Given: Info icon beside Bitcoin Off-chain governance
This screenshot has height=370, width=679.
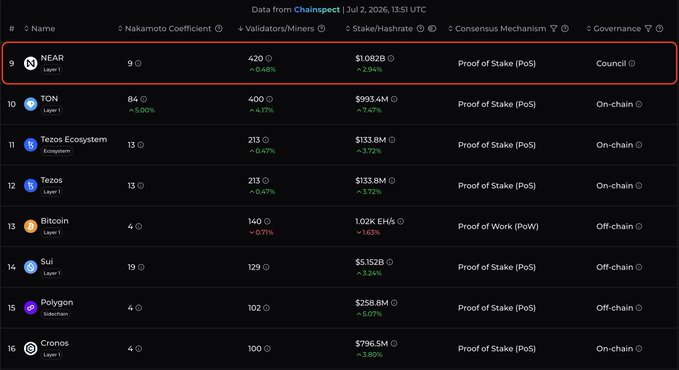Looking at the screenshot, I should pos(639,226).
